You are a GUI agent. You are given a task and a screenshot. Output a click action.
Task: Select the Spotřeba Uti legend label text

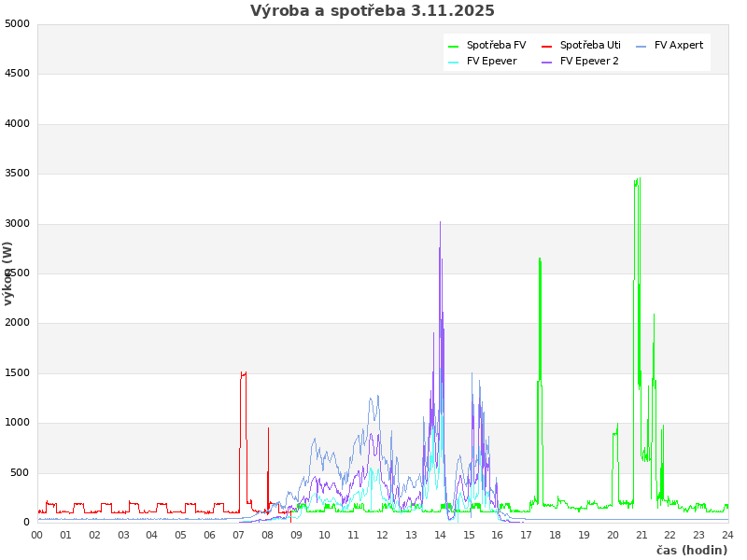coord(590,45)
